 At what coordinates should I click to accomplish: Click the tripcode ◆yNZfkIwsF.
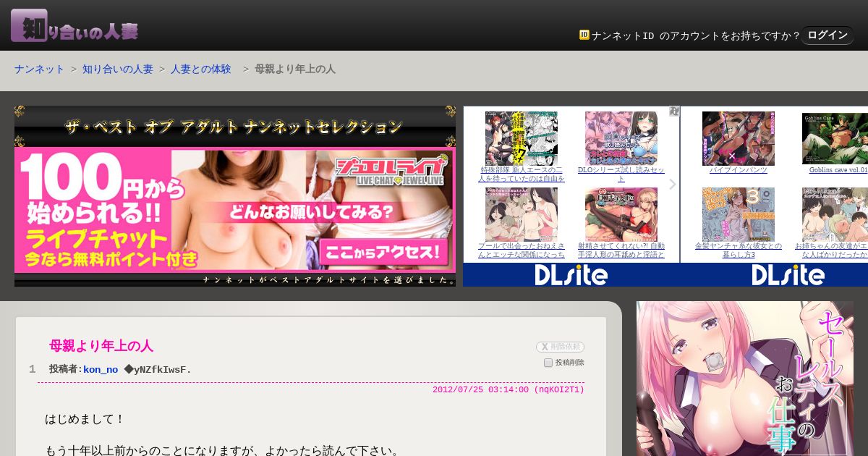tap(158, 370)
